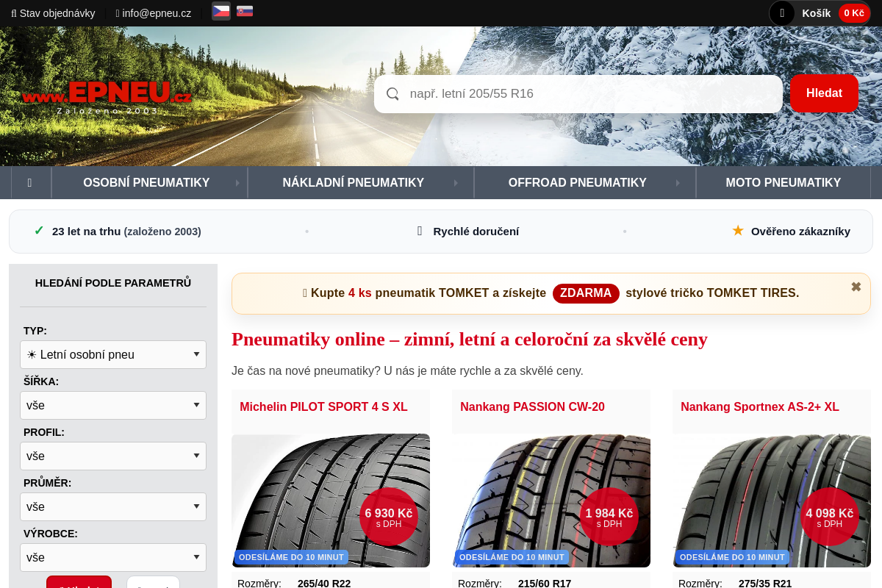Open the PROFIL dropdown
This screenshot has height=588, width=882.
[113, 456]
